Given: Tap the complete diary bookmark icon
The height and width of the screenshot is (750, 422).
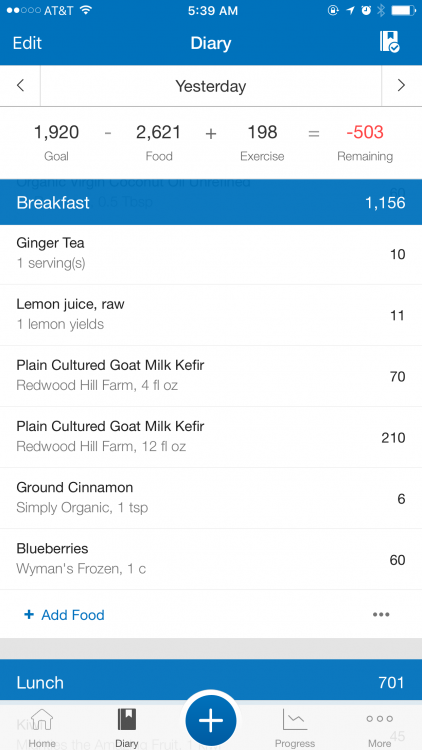Looking at the screenshot, I should (389, 42).
